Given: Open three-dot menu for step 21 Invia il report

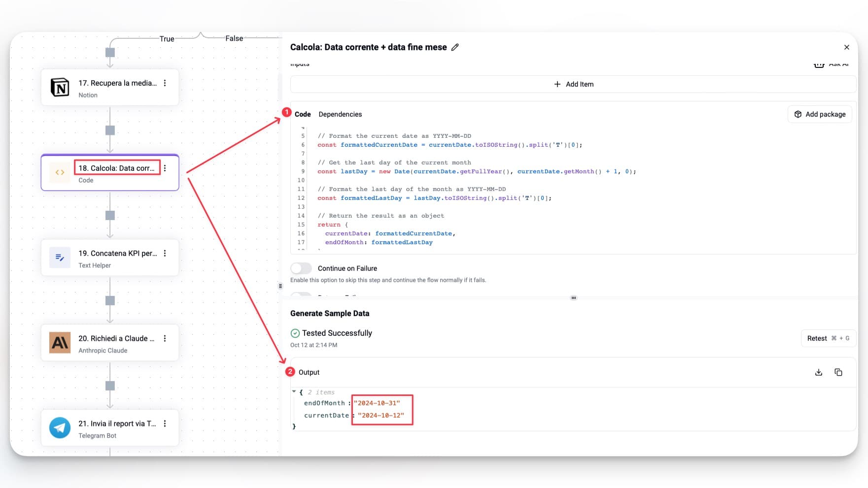Looking at the screenshot, I should pos(165,423).
